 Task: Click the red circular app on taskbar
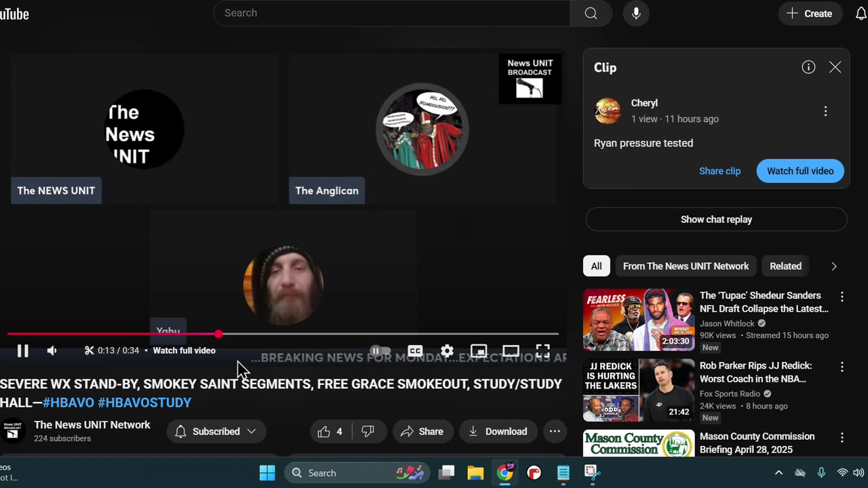[534, 472]
